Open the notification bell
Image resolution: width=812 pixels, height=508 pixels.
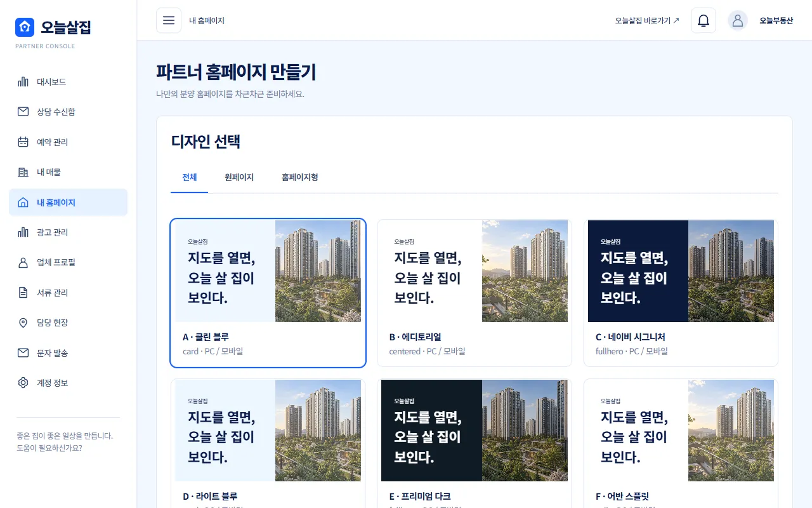click(x=704, y=20)
